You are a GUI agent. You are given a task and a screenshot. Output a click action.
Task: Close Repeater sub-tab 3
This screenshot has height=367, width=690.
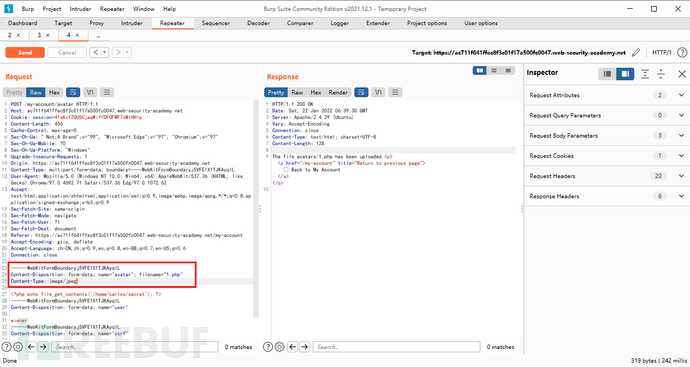[48, 35]
